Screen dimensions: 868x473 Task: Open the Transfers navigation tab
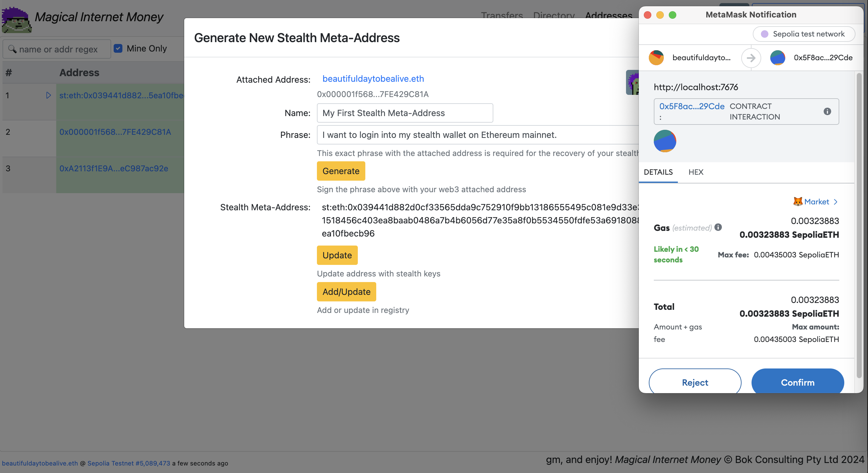[x=502, y=16]
